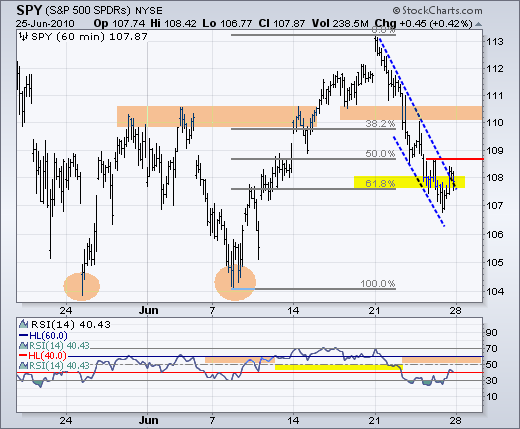Click the NYSE exchange label
Screen dimensions: 520x429
pyautogui.click(x=149, y=11)
